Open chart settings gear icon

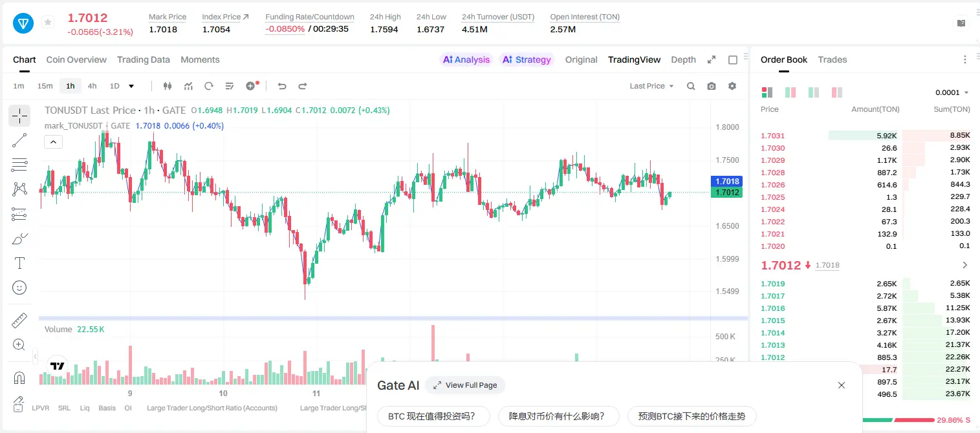[732, 86]
